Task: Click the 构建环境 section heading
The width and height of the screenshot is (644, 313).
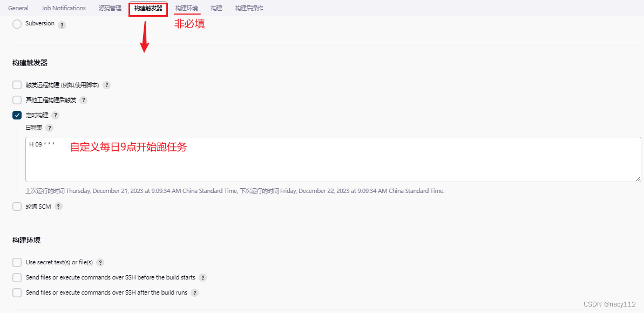Action: pyautogui.click(x=26, y=241)
